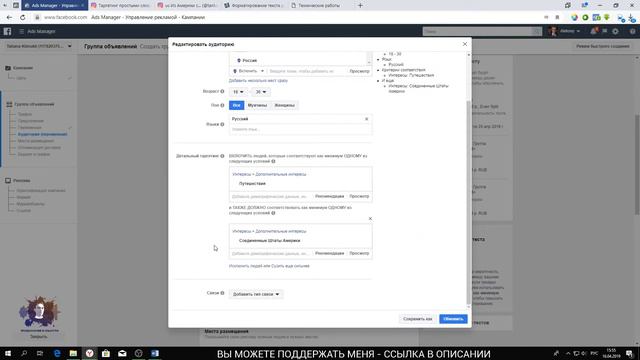This screenshot has height=360, width=640.
Task: Open Task View on the taskbar
Action: click(x=40, y=353)
